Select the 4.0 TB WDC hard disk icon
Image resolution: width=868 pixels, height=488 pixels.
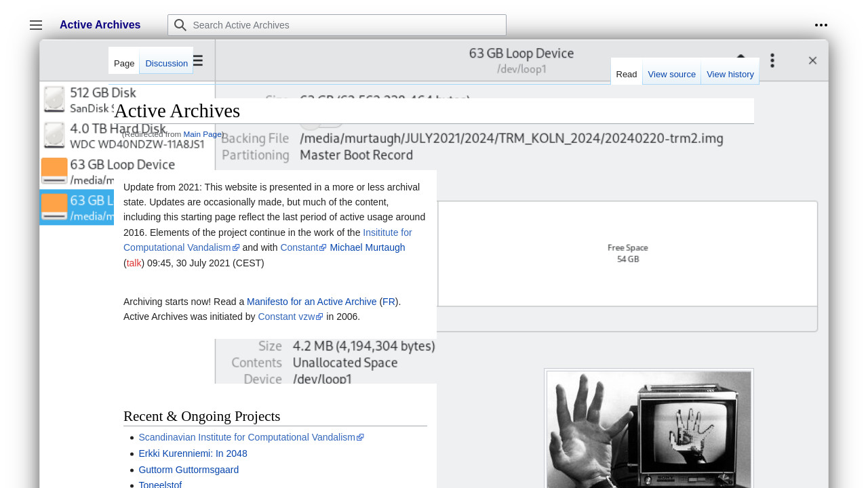[54, 136]
